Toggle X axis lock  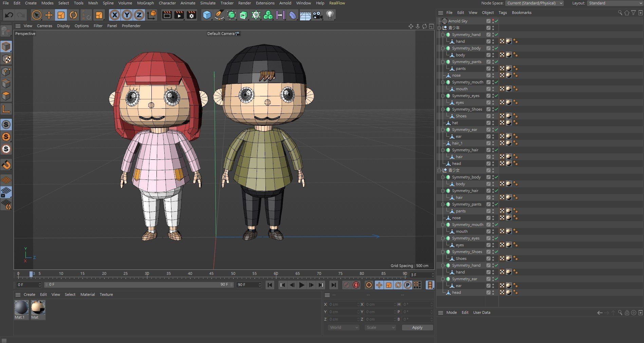[115, 15]
